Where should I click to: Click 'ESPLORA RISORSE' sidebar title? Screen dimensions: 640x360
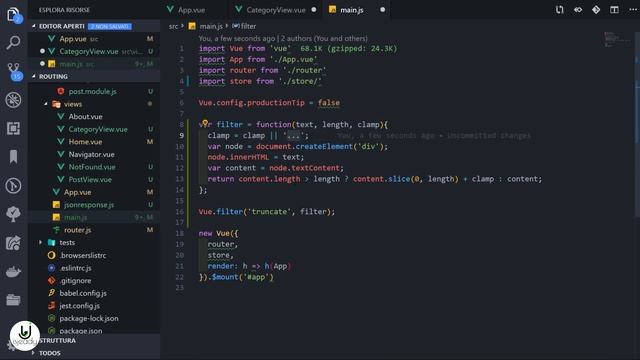pos(64,10)
